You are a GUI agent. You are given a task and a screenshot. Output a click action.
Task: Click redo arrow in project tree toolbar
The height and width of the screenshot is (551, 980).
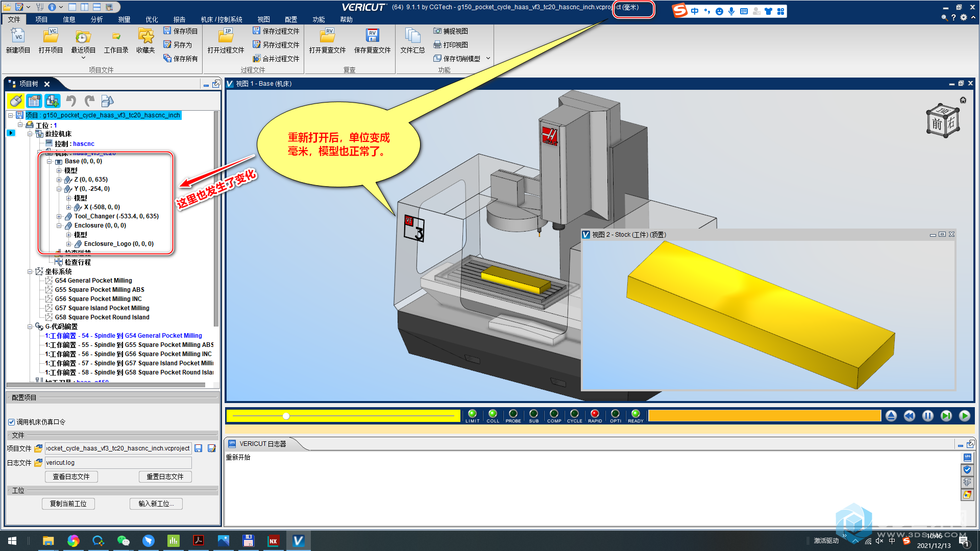[x=89, y=101]
